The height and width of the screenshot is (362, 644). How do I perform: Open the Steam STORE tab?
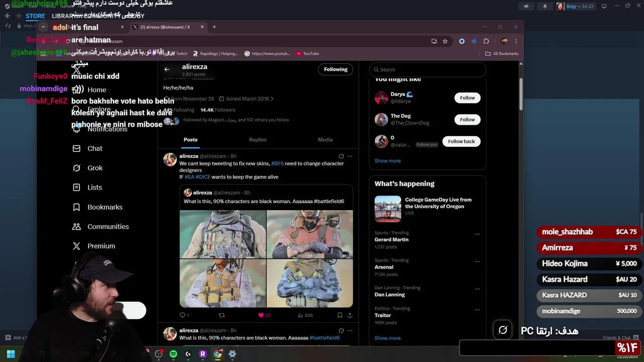35,16
